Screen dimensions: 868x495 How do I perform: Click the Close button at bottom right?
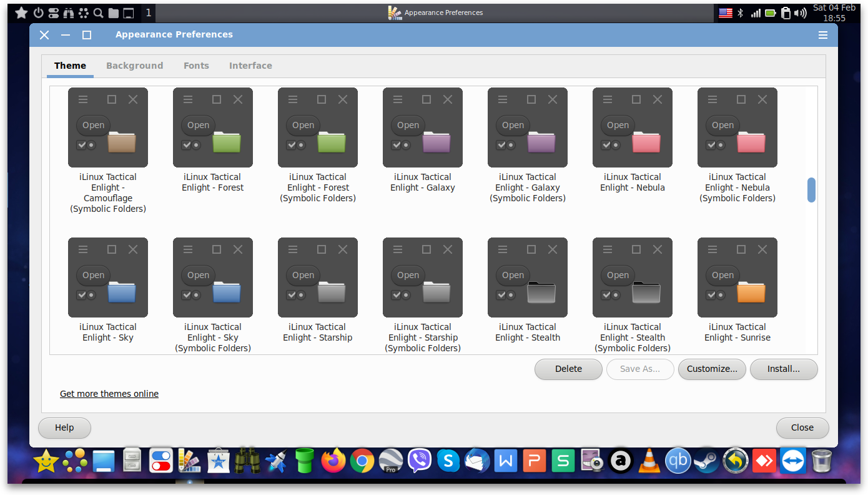coord(802,428)
